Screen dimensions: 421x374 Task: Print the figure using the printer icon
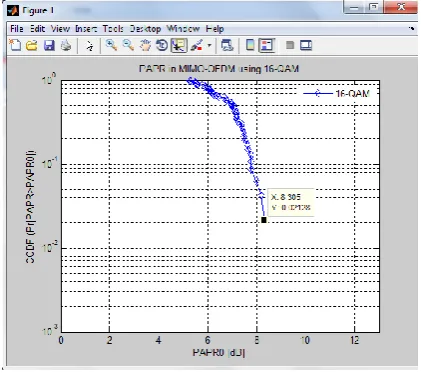pos(66,45)
